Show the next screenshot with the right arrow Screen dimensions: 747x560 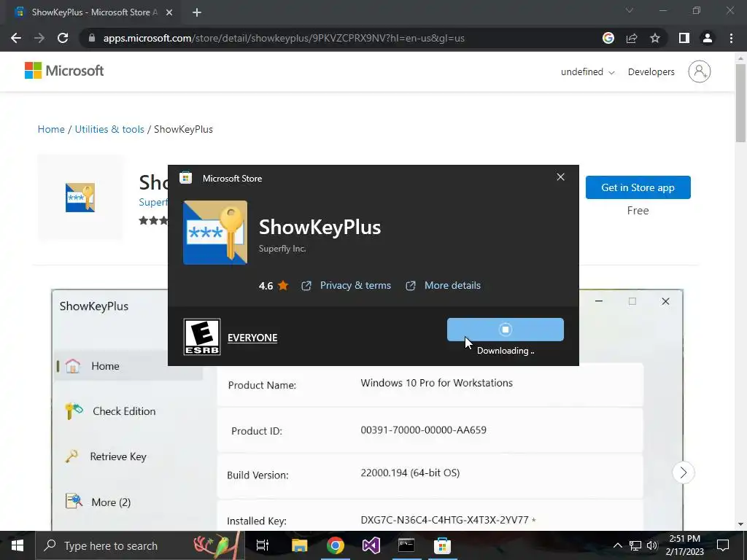point(683,472)
